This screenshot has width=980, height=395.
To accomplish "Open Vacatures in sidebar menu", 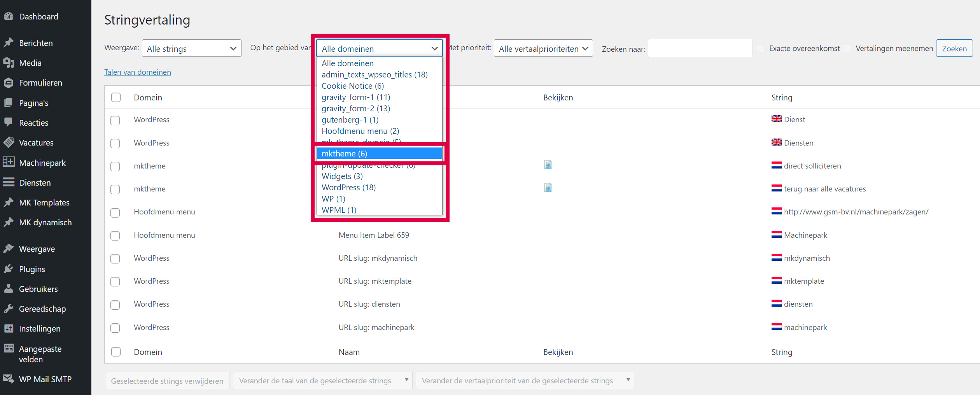I will 36,142.
